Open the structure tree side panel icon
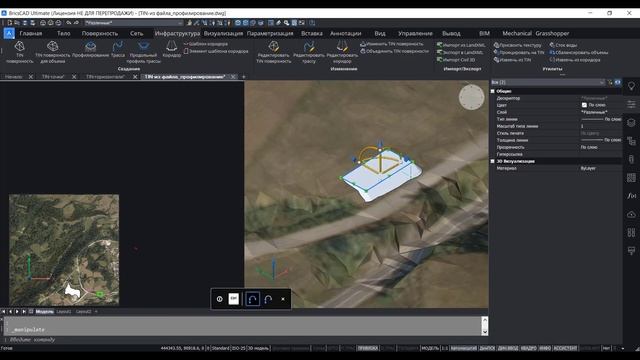This screenshot has height=360, width=640. [631, 141]
